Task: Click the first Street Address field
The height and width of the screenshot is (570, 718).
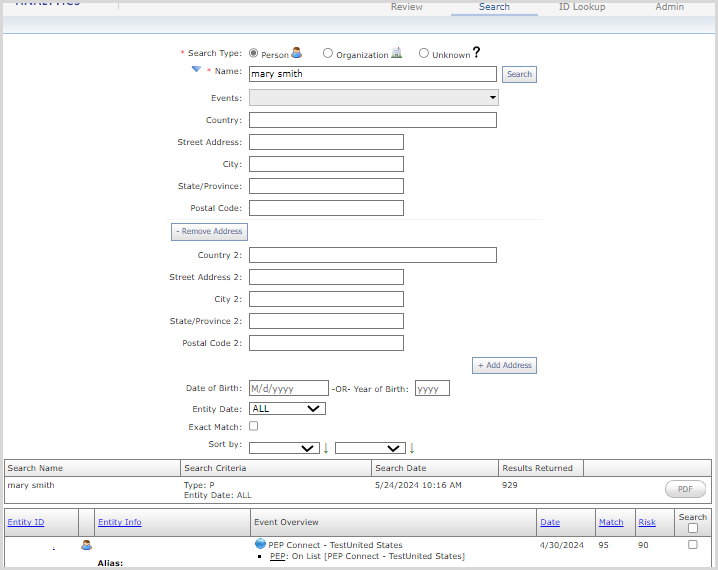Action: 326,142
